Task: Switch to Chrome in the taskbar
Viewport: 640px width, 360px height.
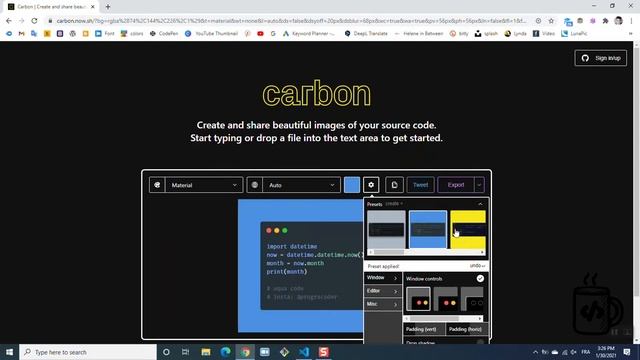Action: pyautogui.click(x=245, y=352)
